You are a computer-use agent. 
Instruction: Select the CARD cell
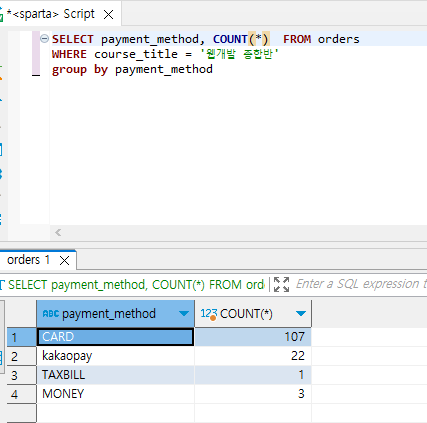pos(115,337)
